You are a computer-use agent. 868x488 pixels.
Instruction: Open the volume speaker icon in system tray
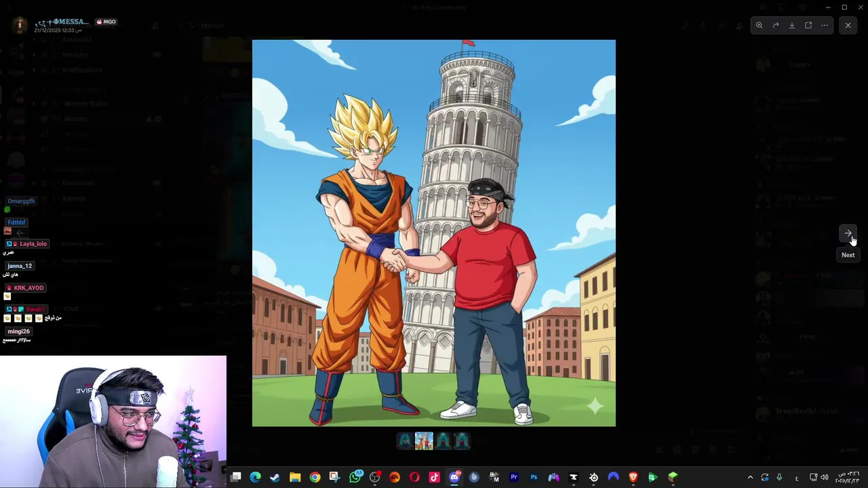tap(825, 477)
